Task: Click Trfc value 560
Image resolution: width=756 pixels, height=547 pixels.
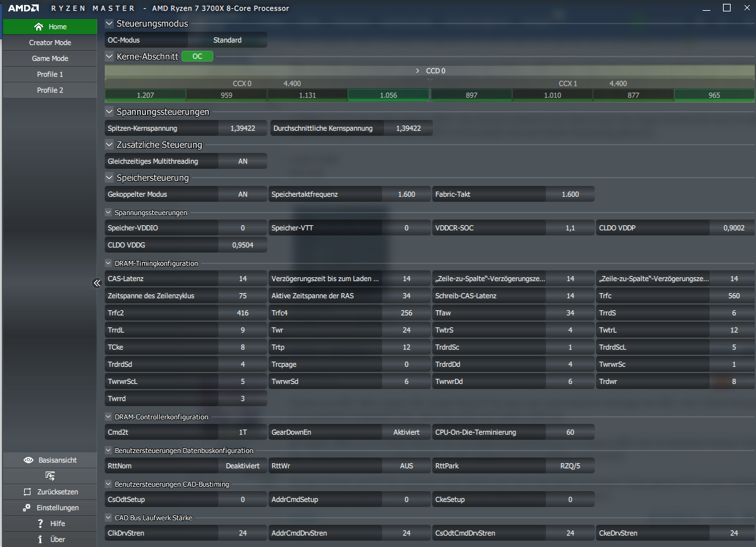Action: [x=733, y=296]
